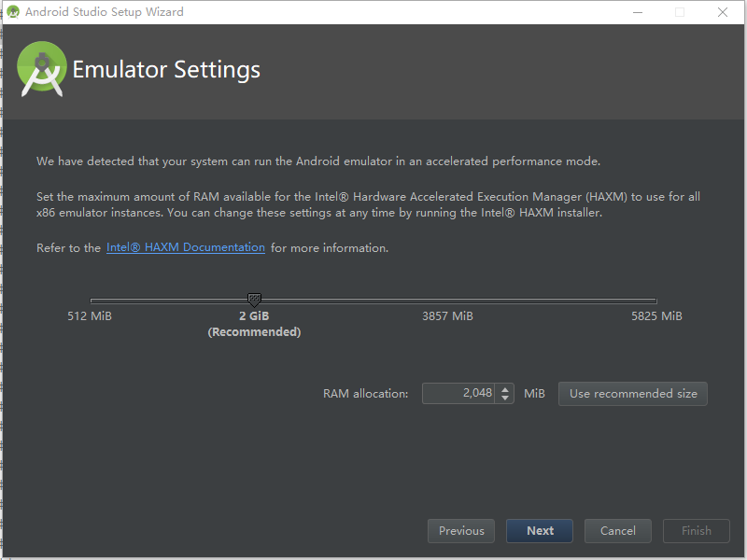The width and height of the screenshot is (747, 560).
Task: Select the slider handle at 2 GiB
Action: (x=254, y=300)
